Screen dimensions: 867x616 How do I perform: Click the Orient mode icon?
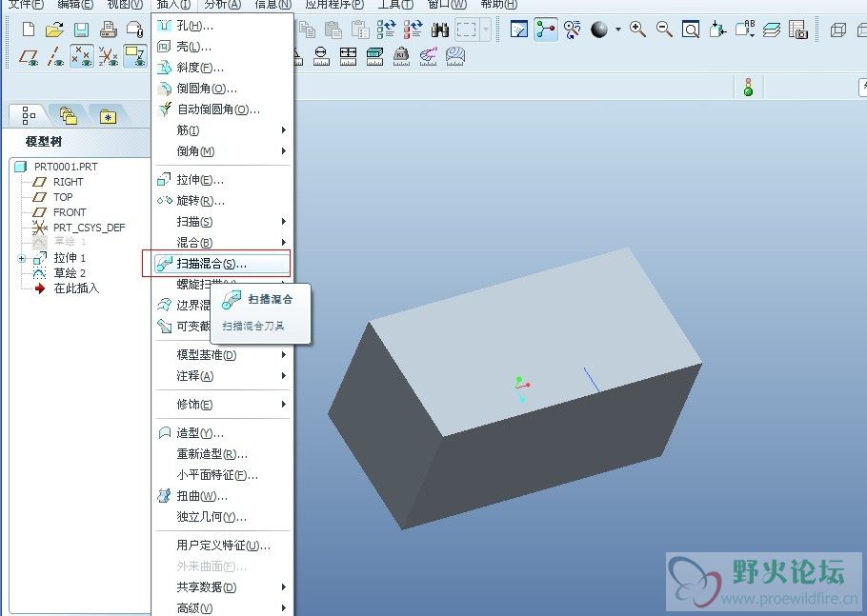573,30
